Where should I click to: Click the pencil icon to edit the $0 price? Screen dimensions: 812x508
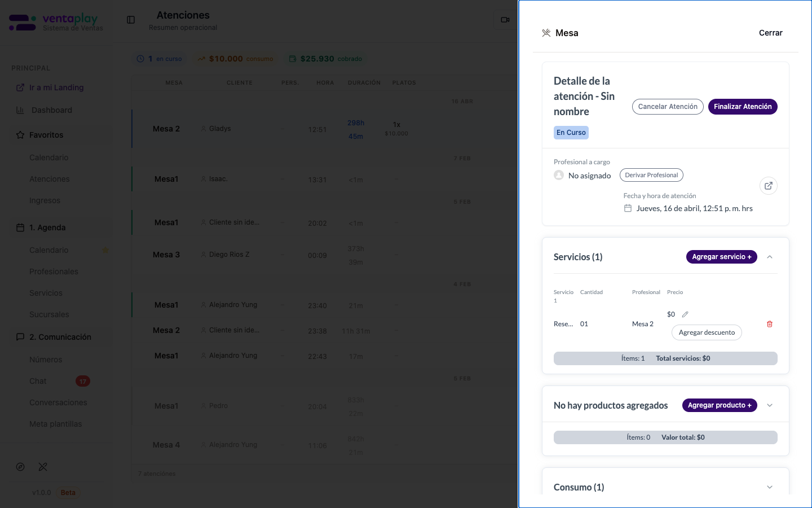(x=685, y=314)
